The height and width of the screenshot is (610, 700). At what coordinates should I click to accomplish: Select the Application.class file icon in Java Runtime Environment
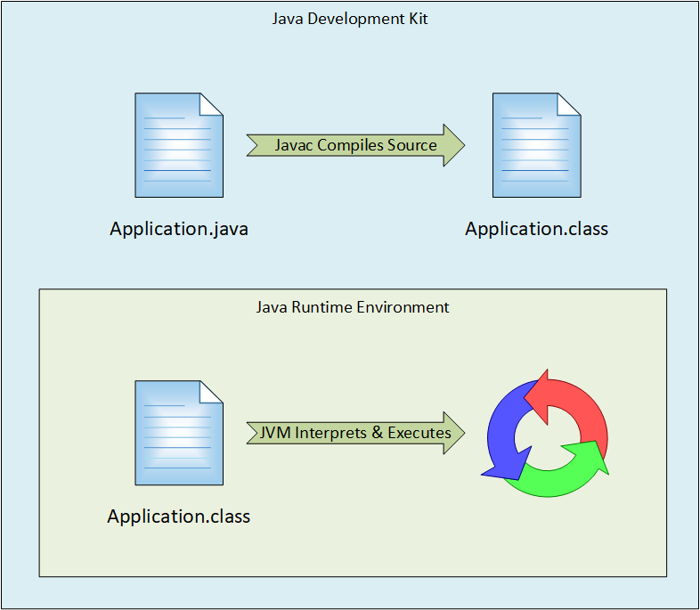point(179,433)
